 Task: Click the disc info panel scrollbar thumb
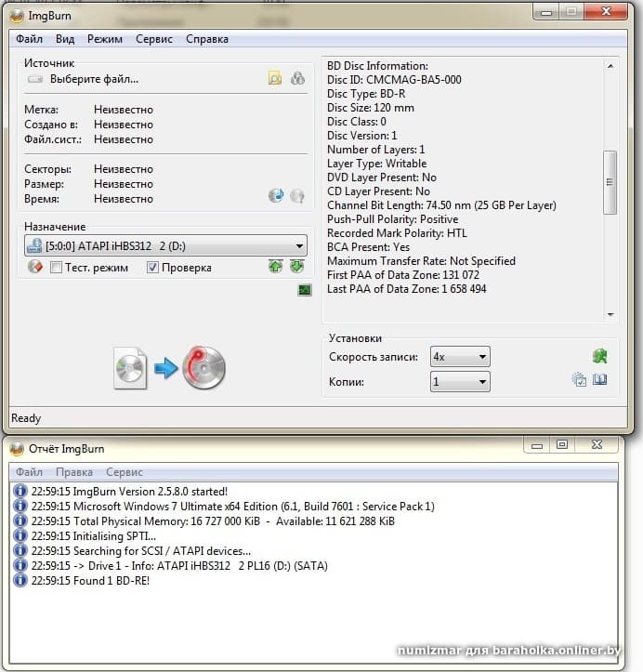(x=610, y=182)
